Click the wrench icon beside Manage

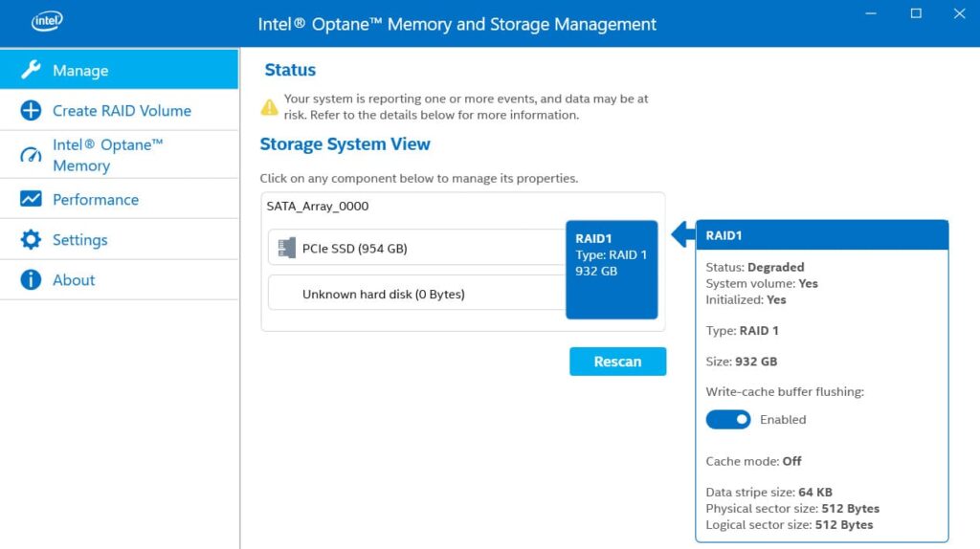31,70
